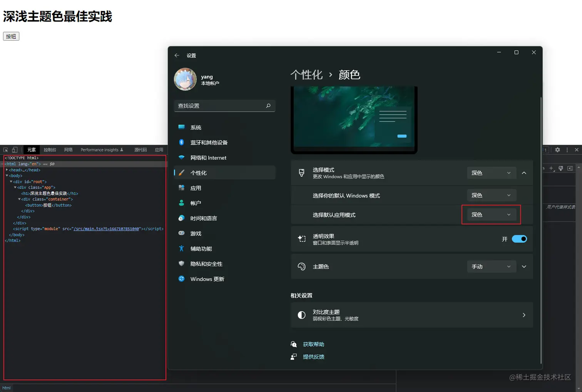The width and height of the screenshot is (582, 392).
Task: Open 隐私和安全性 settings category
Action: [225, 264]
